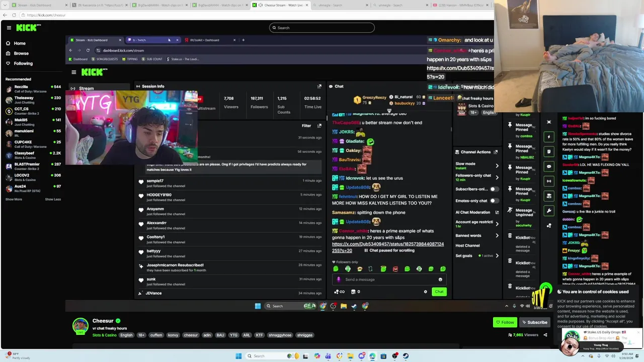Screen dimensions: 644x362
Task: Open the Kick sidebar hamburger menu
Action: tap(9, 28)
